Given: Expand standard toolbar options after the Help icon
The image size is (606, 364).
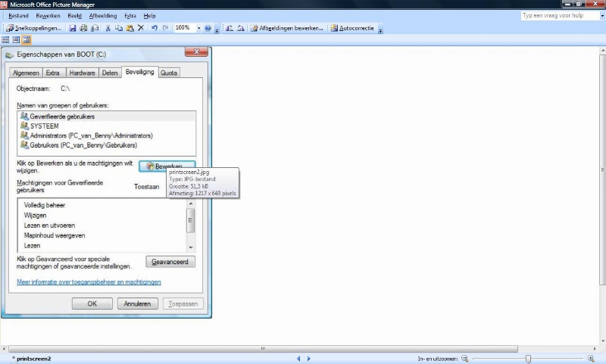Looking at the screenshot, I should tap(217, 30).
